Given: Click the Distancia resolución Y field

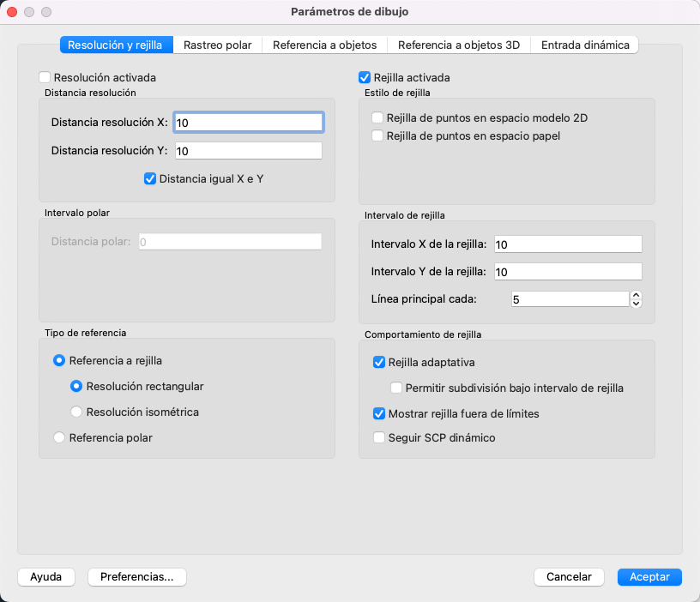Looking at the screenshot, I should point(248,151).
